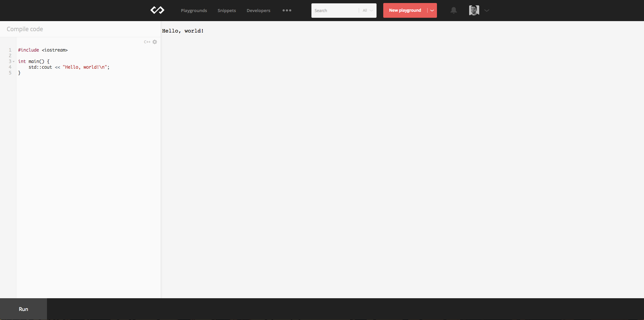Go to the Developers section
Image resolution: width=644 pixels, height=320 pixels.
pyautogui.click(x=258, y=11)
